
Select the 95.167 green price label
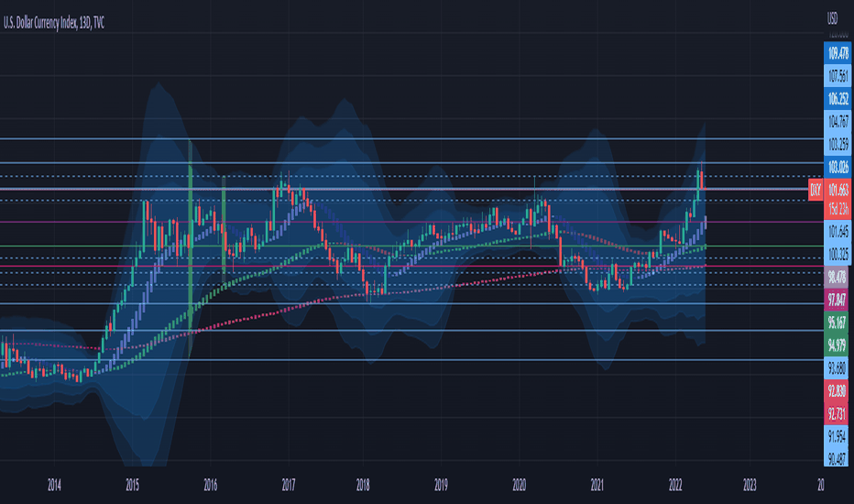[x=837, y=322]
